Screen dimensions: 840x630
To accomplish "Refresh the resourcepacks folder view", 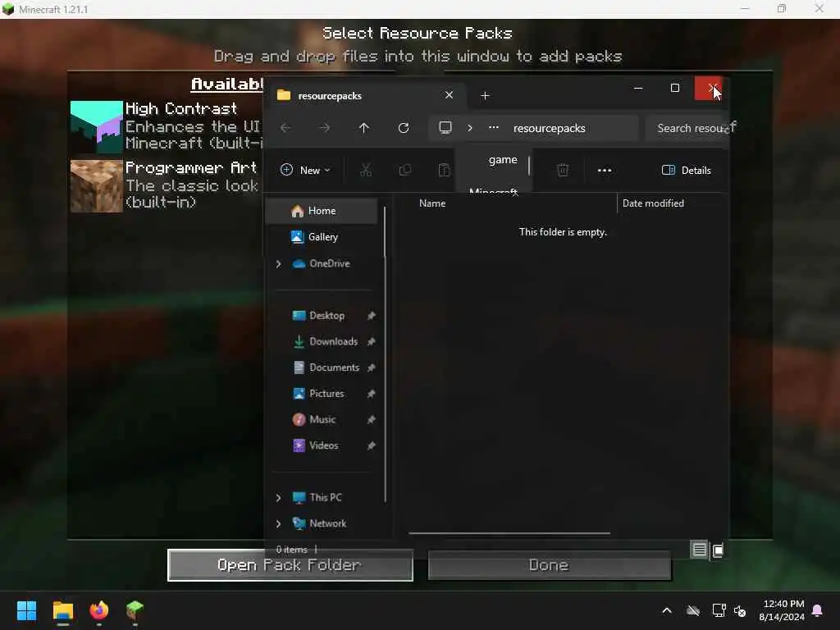I will pos(404,128).
